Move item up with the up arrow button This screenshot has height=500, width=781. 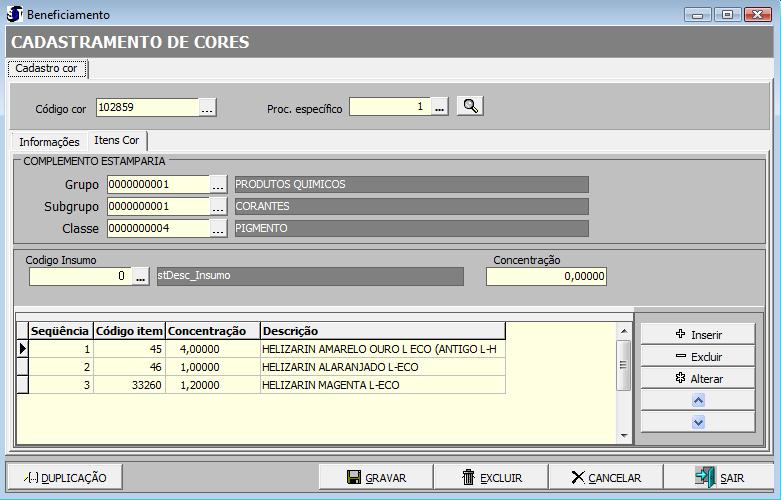[x=698, y=399]
